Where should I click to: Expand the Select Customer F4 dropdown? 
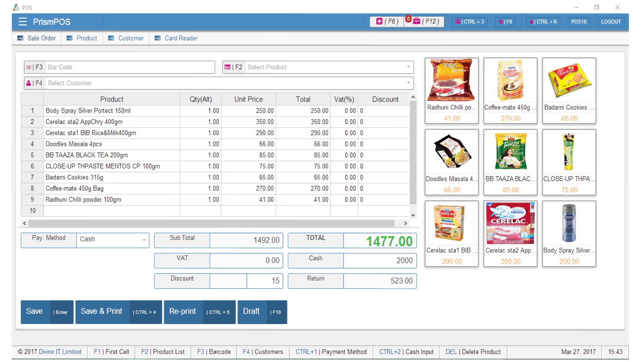tap(408, 83)
